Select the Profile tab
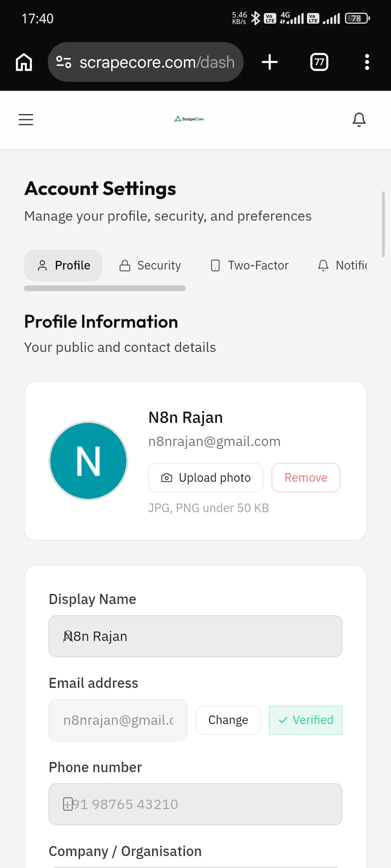Viewport: 391px width, 868px height. [x=63, y=266]
